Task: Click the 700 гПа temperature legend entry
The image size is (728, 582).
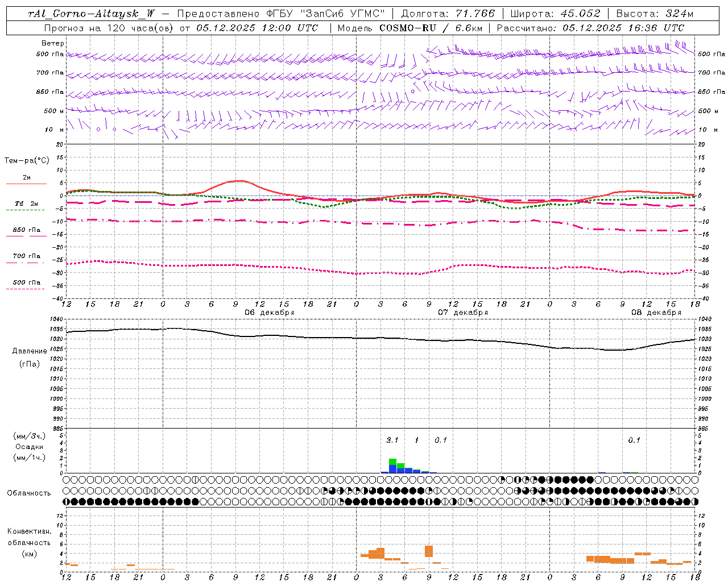Action: 27,256
